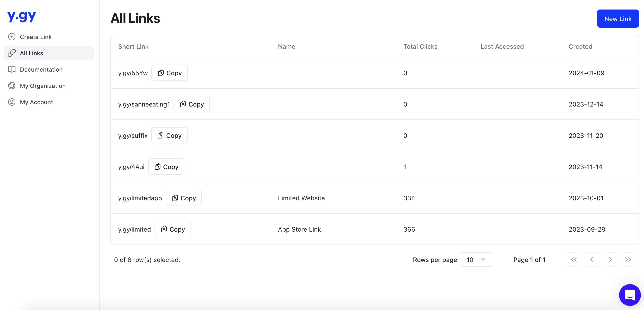Open the Create Link menu item
The width and height of the screenshot is (644, 310).
click(x=36, y=37)
